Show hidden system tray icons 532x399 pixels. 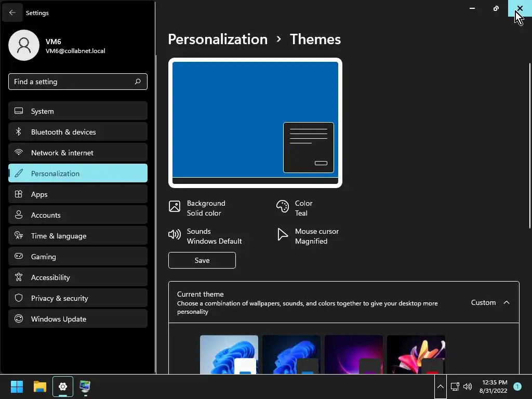(441, 387)
